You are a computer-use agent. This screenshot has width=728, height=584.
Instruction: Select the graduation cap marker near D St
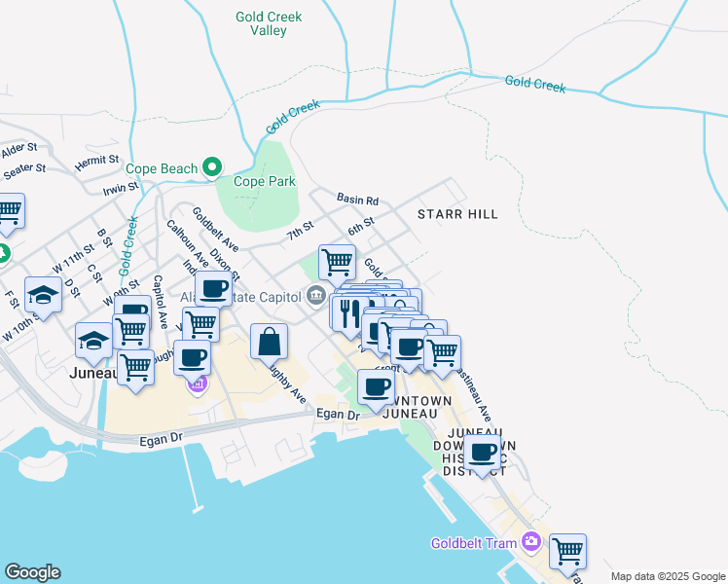pos(43,295)
